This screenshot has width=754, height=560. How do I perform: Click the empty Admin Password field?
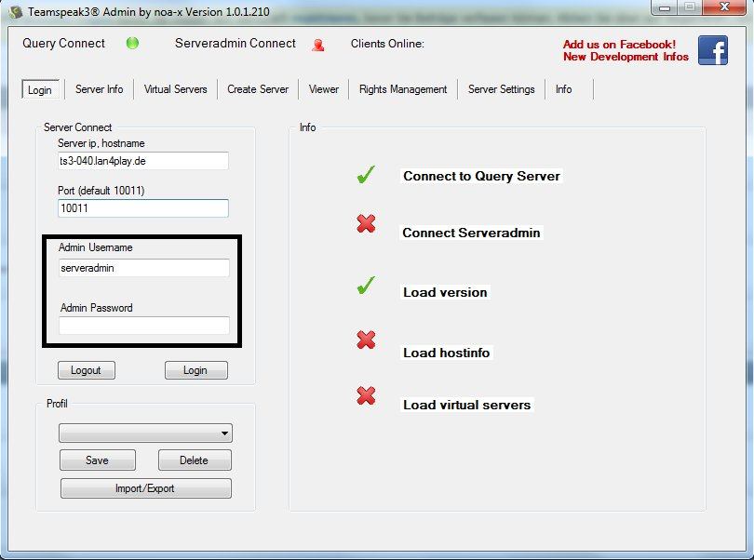[144, 326]
